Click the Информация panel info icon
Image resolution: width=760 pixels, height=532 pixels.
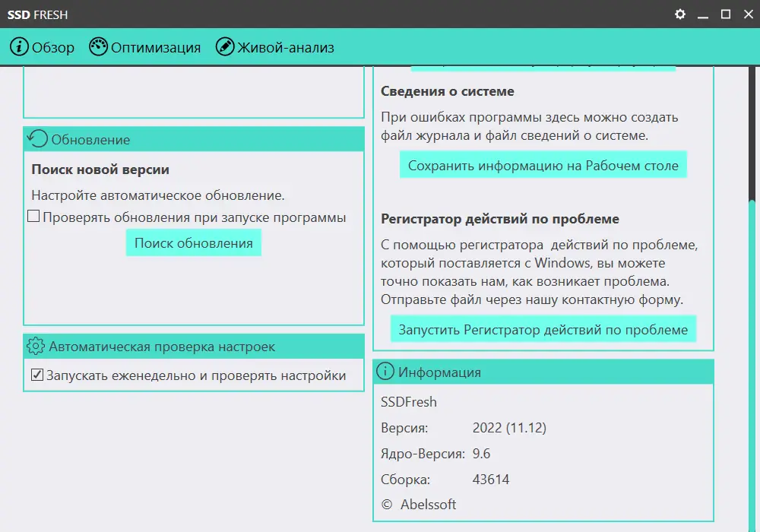tap(385, 371)
